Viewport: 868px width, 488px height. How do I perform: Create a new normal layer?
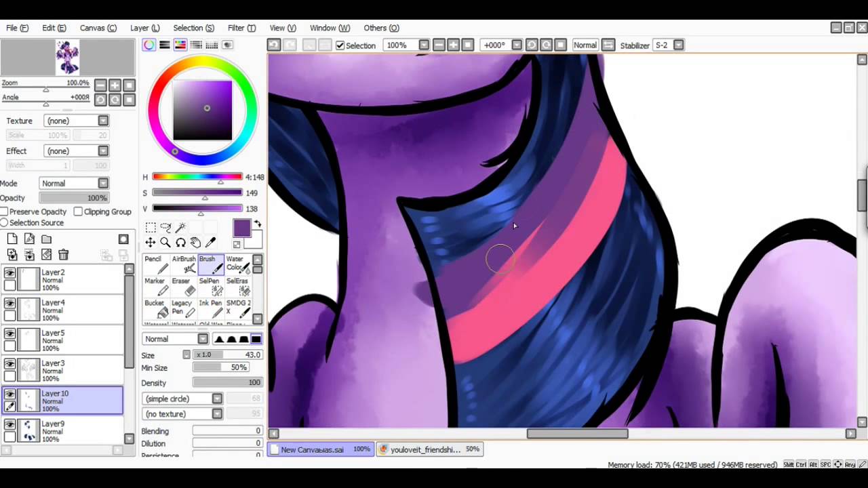pos(12,239)
